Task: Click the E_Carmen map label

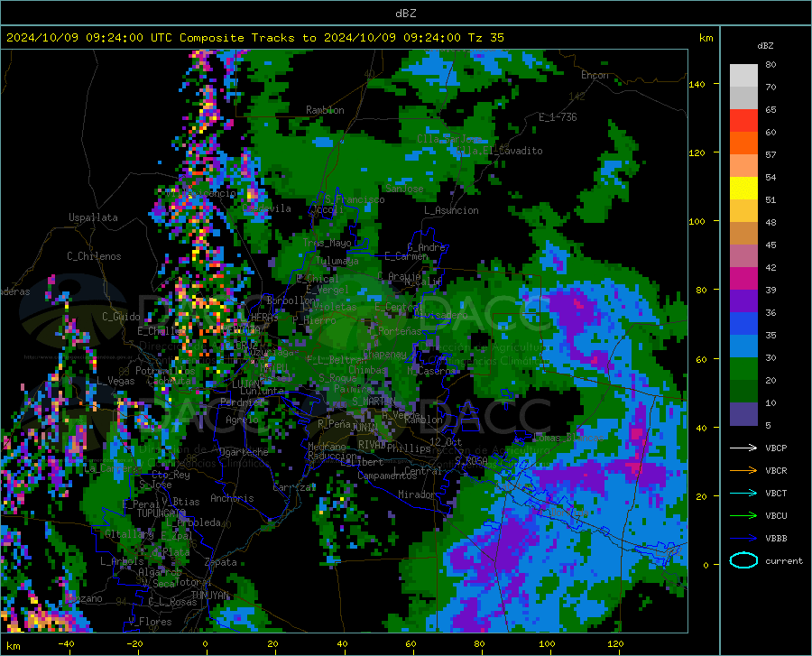Action: coord(406,255)
